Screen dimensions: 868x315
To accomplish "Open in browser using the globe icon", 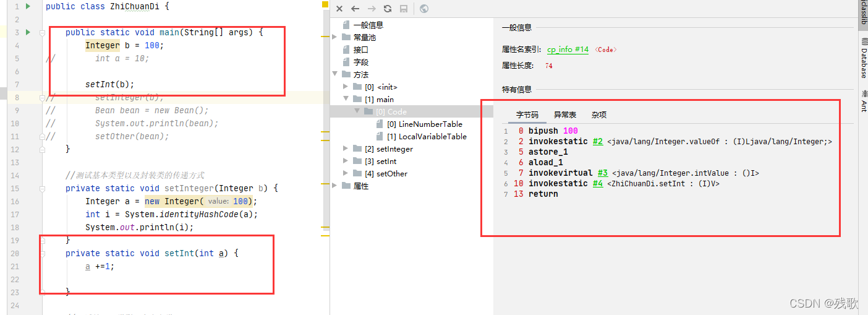I will (x=424, y=9).
